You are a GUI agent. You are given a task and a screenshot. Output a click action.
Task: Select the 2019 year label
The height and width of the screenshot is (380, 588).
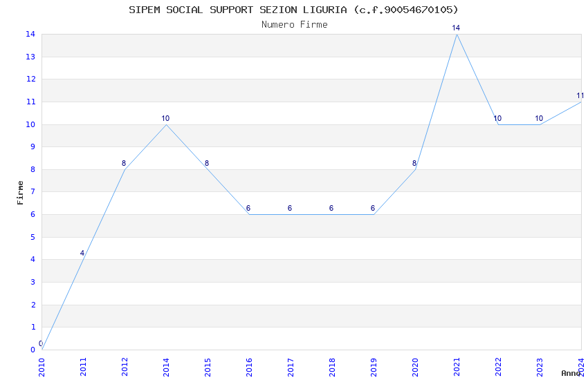(x=374, y=367)
